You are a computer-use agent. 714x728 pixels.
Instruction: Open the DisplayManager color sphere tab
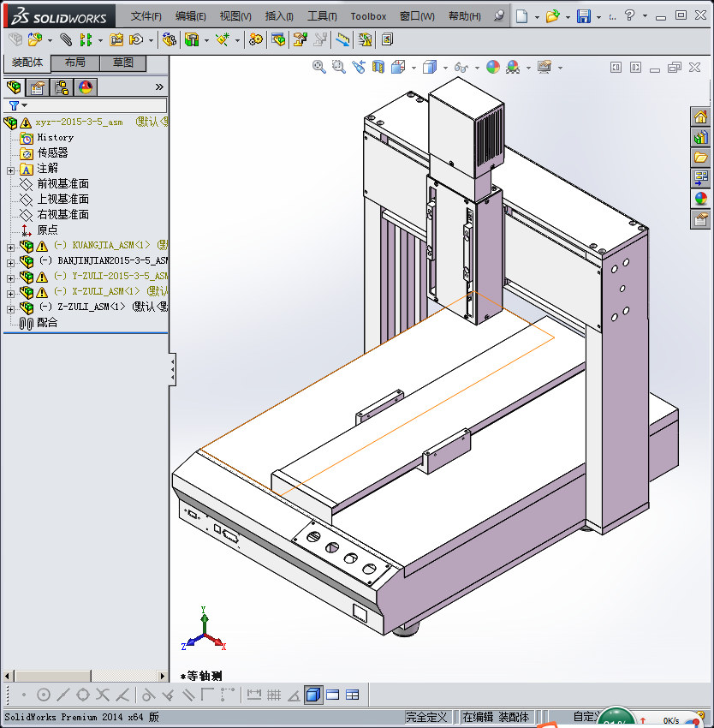click(x=86, y=87)
